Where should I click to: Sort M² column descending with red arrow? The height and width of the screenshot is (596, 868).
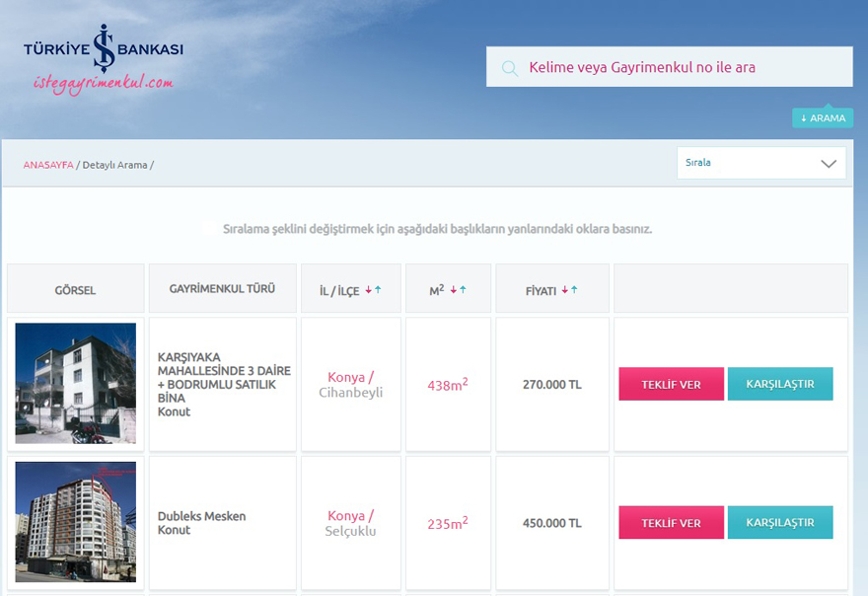(x=453, y=290)
